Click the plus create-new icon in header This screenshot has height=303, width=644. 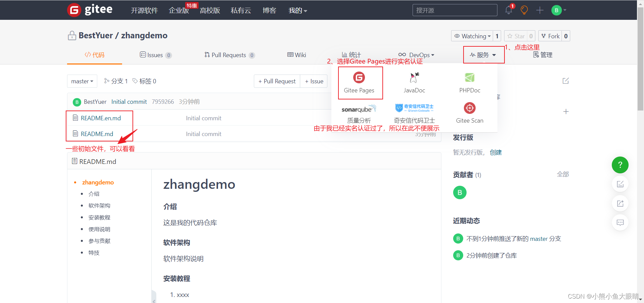coord(540,10)
